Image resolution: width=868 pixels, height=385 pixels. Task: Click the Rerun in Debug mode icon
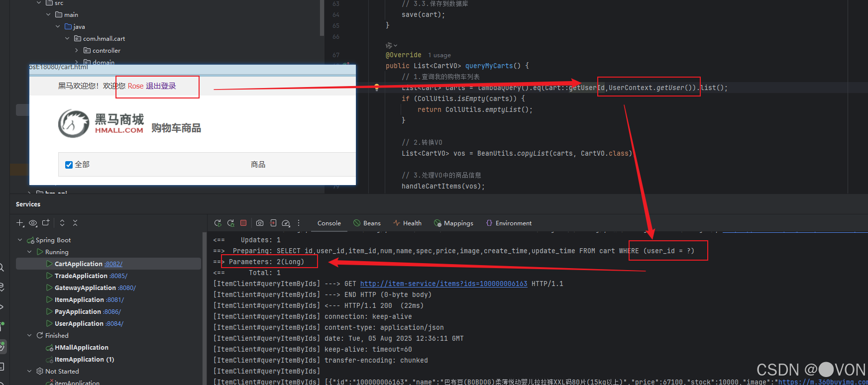click(230, 223)
